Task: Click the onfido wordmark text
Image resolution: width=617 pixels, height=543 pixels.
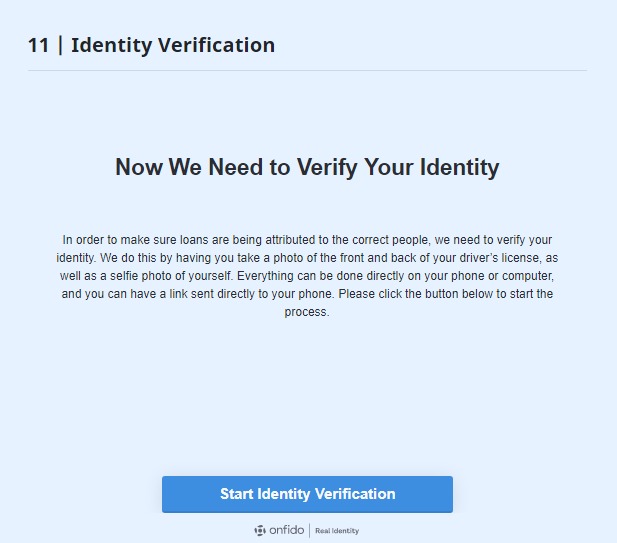Action: pos(286,530)
